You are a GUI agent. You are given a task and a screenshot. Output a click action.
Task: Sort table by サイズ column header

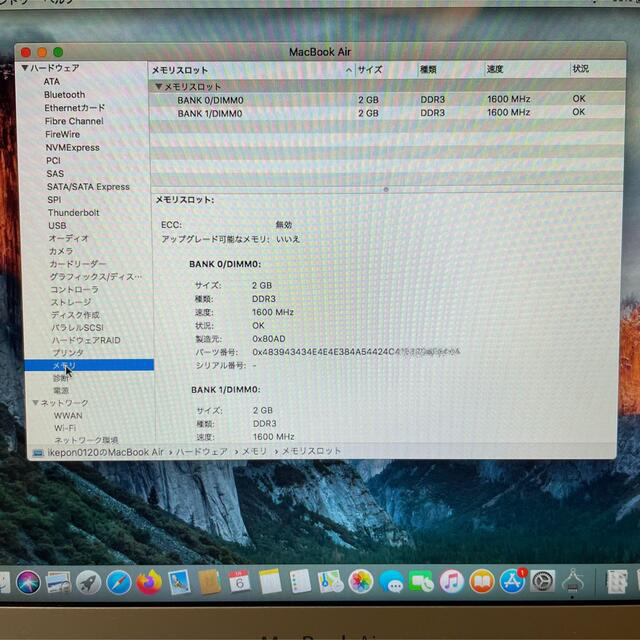tap(370, 70)
